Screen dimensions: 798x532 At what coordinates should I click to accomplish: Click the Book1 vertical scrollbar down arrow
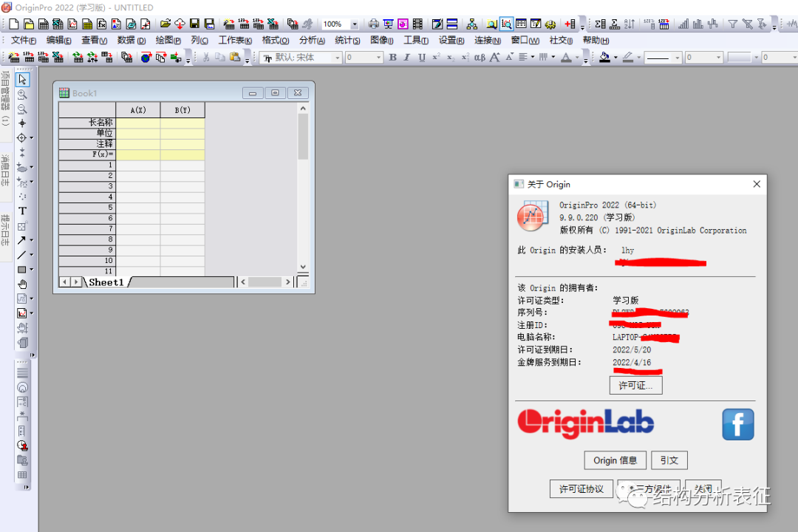coord(303,267)
